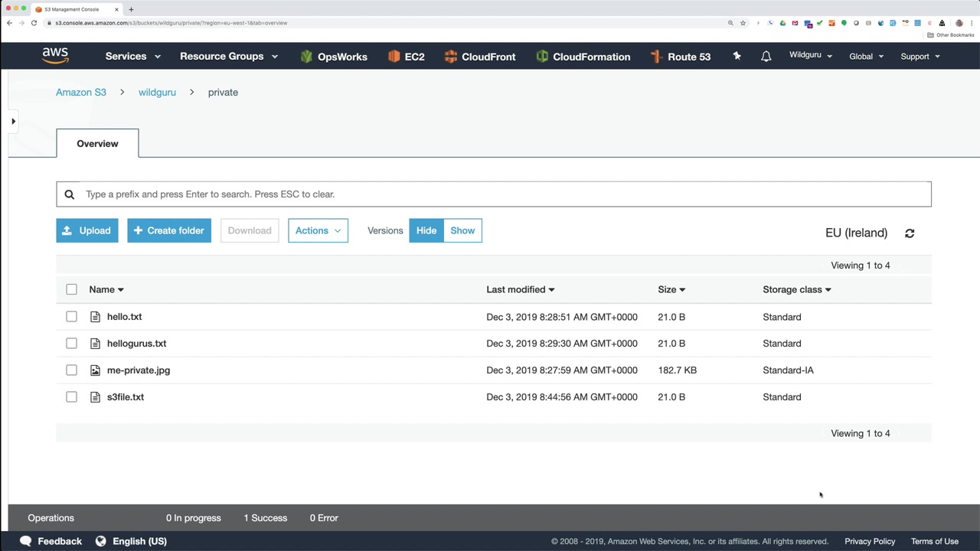This screenshot has width=980, height=551.
Task: Click the Feedback button
Action: pos(51,541)
